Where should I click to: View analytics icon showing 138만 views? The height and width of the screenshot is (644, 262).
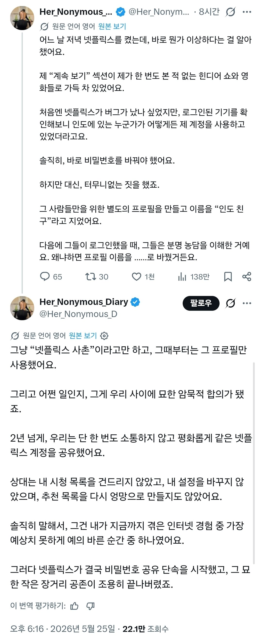(x=193, y=277)
